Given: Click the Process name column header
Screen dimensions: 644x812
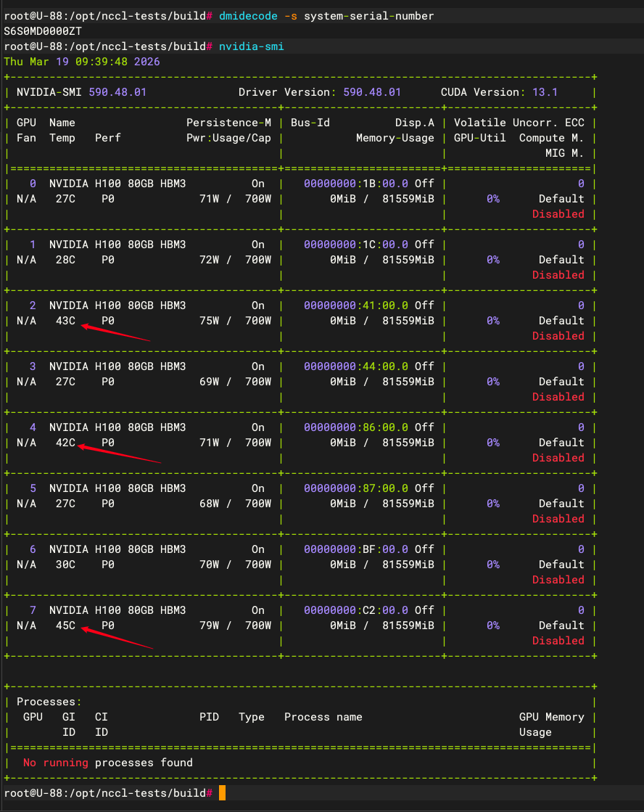Looking at the screenshot, I should [323, 717].
